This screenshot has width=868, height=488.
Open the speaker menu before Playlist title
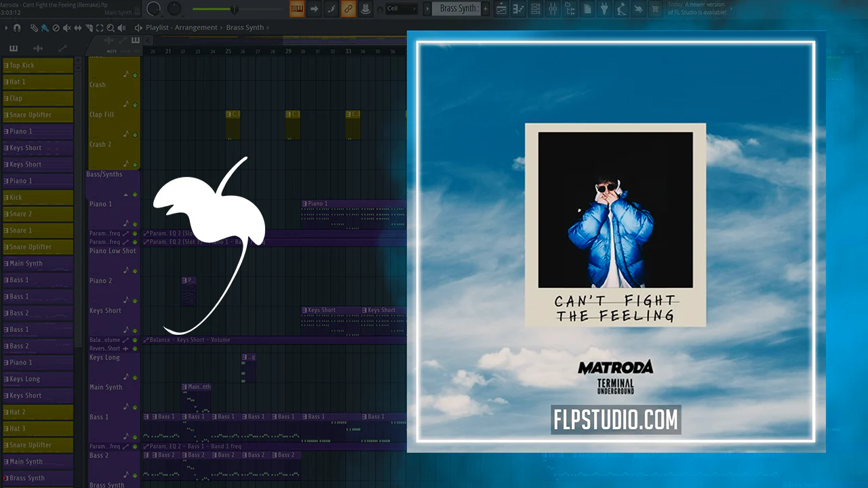click(x=138, y=28)
